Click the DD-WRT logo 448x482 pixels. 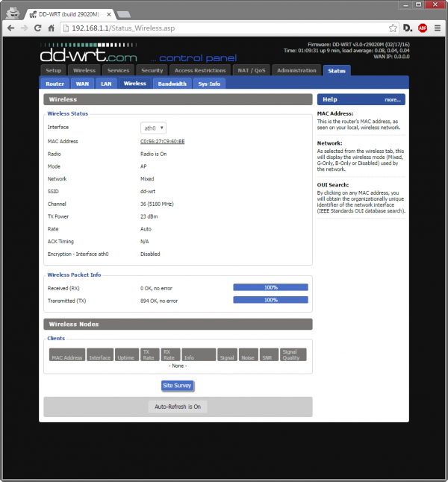pos(90,54)
